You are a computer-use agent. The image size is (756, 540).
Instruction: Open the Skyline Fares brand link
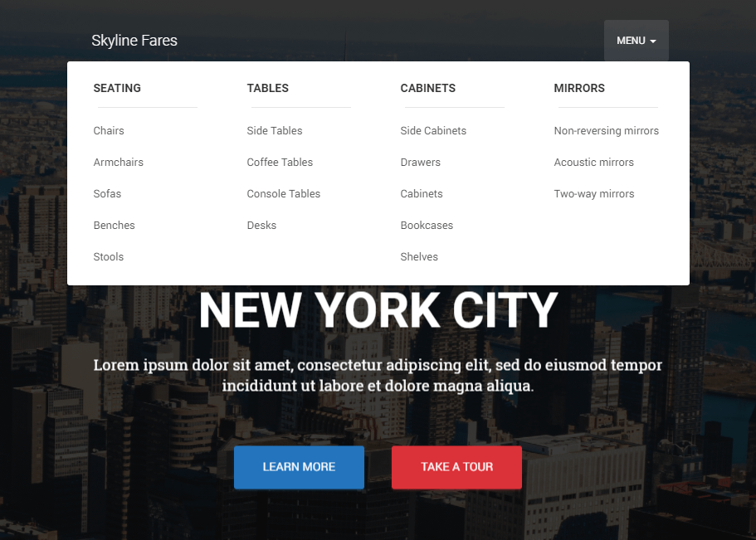click(x=134, y=41)
